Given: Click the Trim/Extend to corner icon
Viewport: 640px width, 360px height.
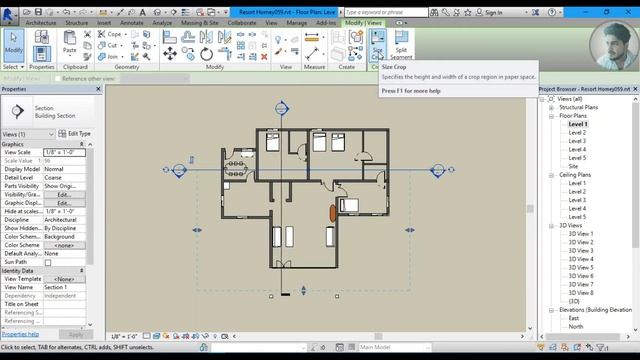Looking at the screenshot, I should pyautogui.click(x=224, y=54).
